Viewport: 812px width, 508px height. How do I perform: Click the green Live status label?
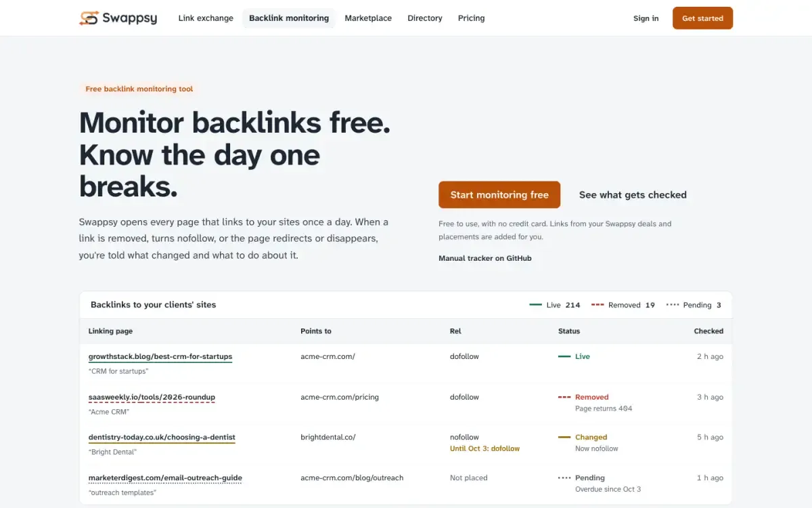point(574,356)
